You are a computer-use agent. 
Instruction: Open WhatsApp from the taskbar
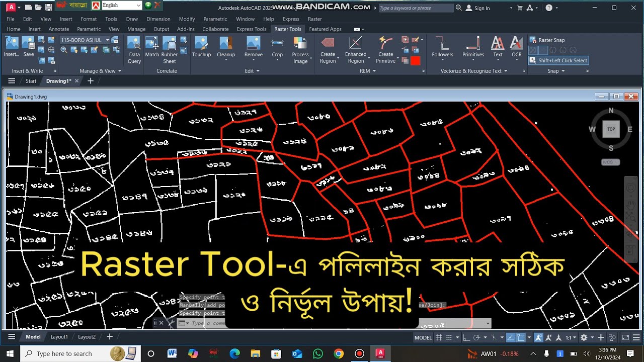click(x=318, y=353)
